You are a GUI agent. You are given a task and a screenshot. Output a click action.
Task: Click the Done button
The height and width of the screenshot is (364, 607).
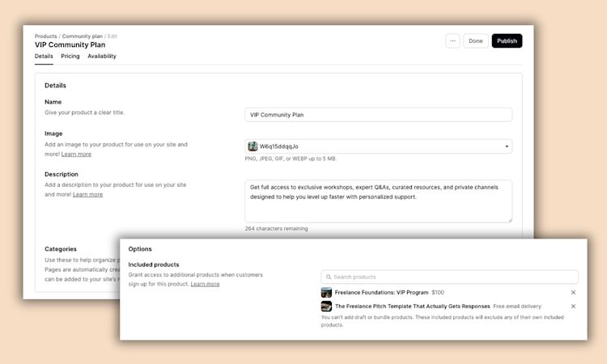475,41
